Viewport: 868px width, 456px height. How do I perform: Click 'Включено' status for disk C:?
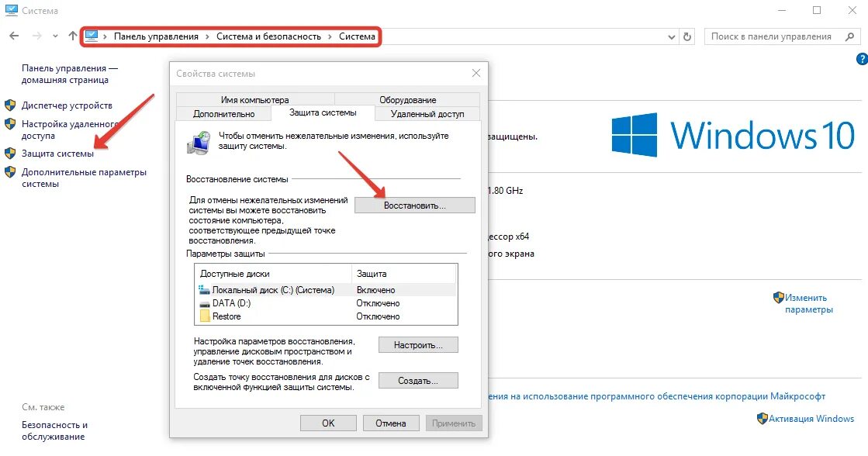[376, 290]
